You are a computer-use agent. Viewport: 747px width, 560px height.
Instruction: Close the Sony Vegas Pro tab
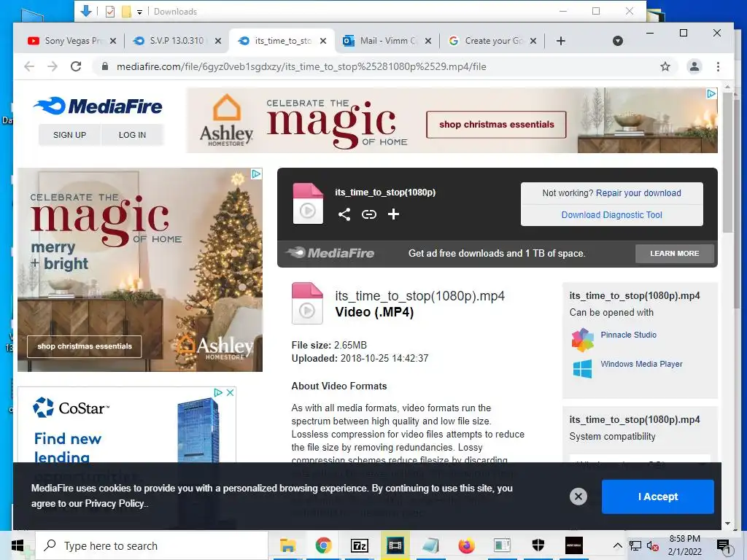[113, 41]
